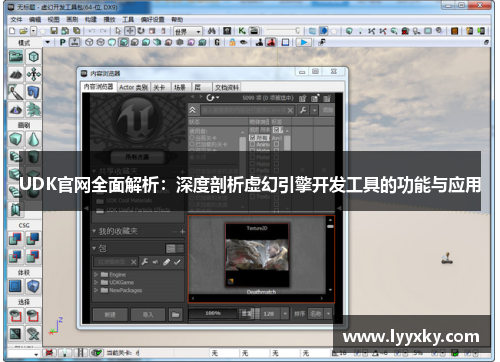
Task: Collapse the 我的收藏夹 section
Action: click(94, 231)
